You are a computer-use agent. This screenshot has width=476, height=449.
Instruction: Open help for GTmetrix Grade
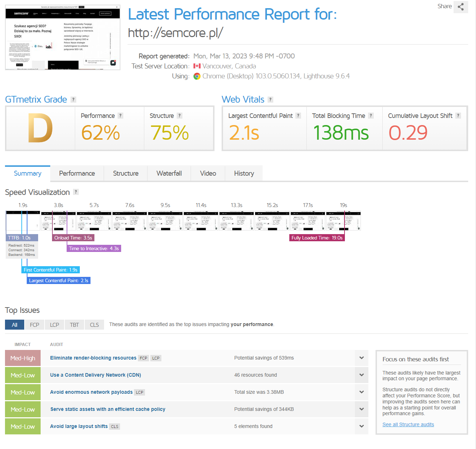(73, 100)
